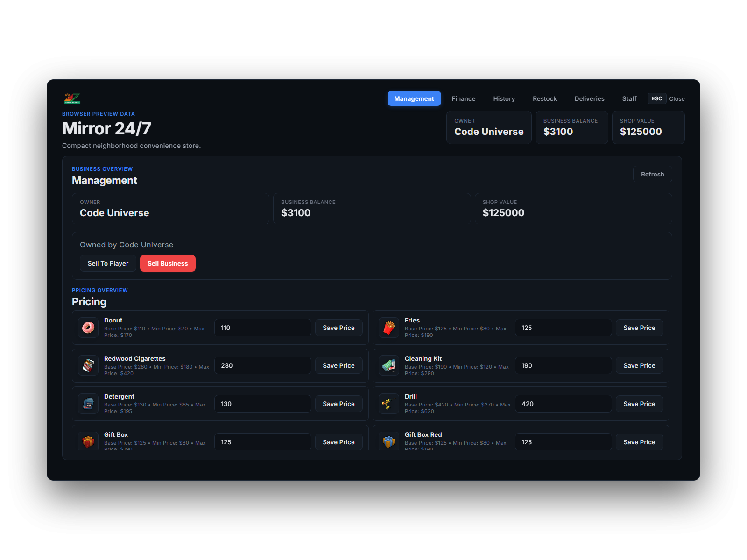747x560 pixels.
Task: Save Price for Fries
Action: [639, 328]
